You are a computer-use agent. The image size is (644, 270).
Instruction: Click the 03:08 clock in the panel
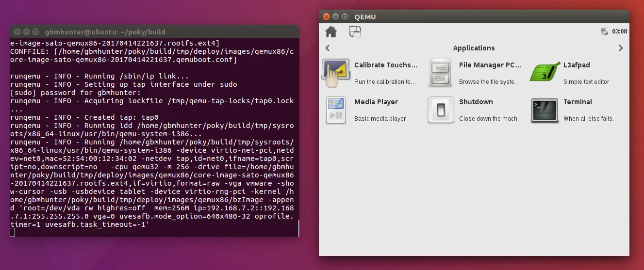(x=619, y=32)
